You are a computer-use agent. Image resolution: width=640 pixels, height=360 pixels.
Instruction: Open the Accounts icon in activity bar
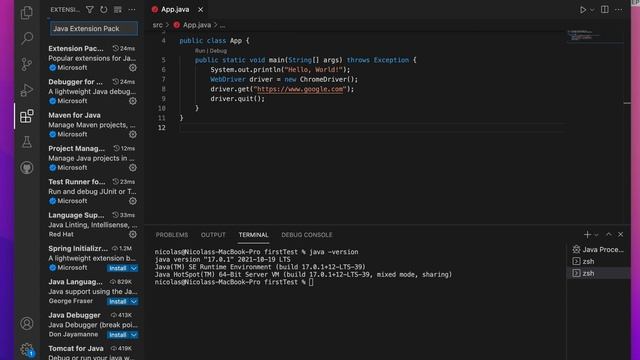click(x=27, y=324)
